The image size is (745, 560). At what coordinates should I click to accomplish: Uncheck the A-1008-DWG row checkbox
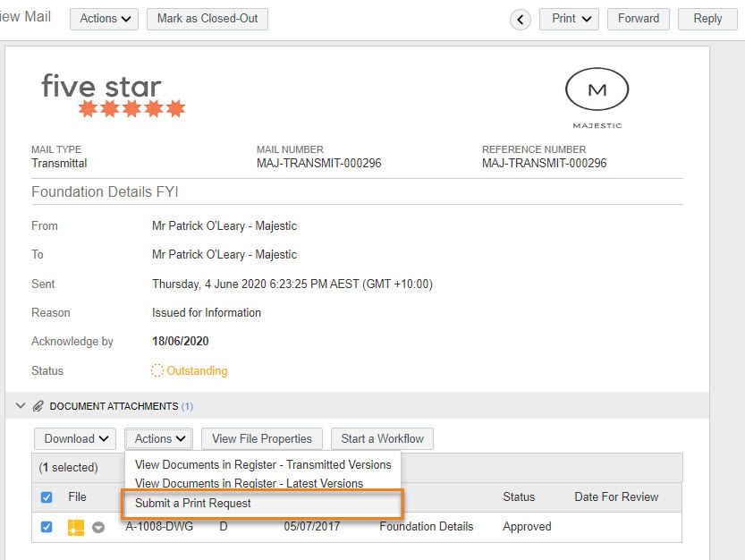click(47, 527)
